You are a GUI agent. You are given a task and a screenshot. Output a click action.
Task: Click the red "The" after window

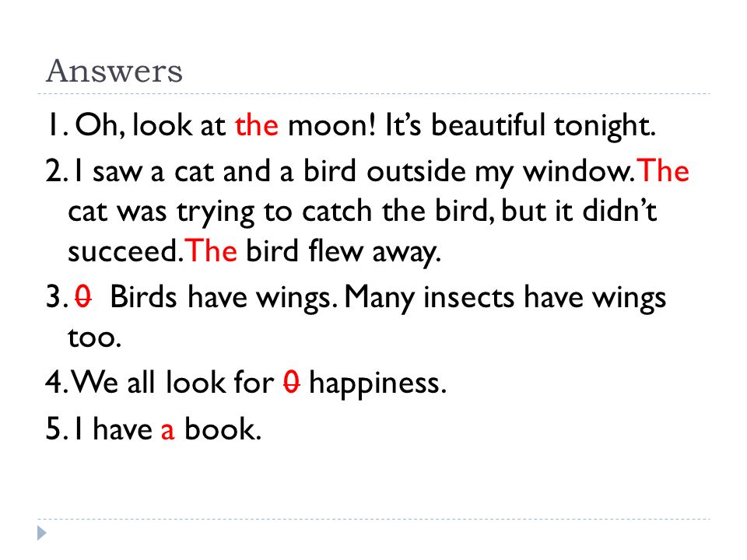[x=664, y=170]
